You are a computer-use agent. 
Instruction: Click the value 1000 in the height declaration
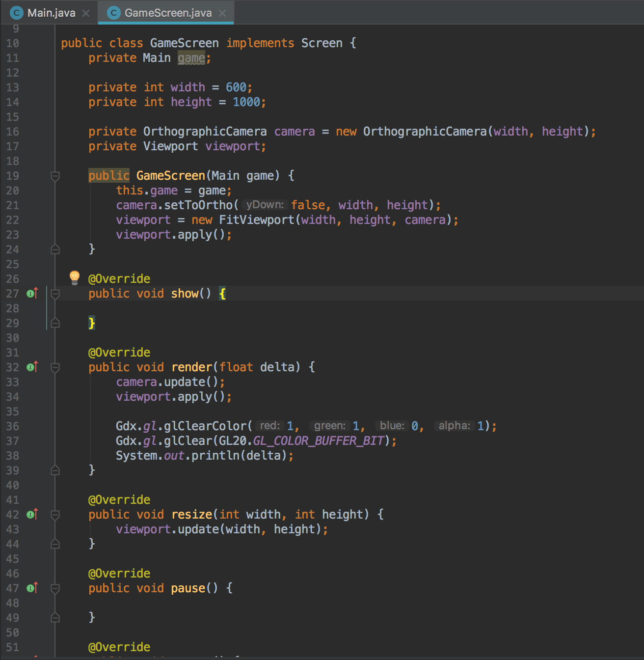(246, 102)
